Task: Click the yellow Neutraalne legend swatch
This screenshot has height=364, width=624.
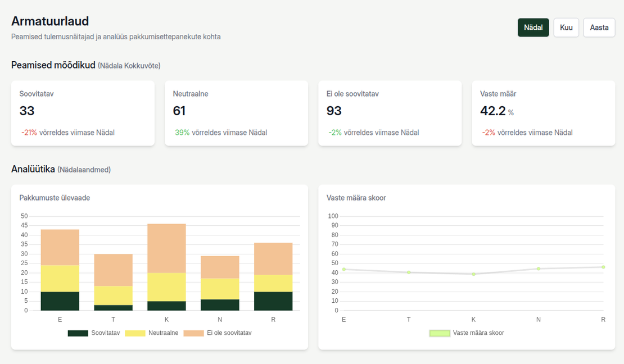Action: [135, 333]
